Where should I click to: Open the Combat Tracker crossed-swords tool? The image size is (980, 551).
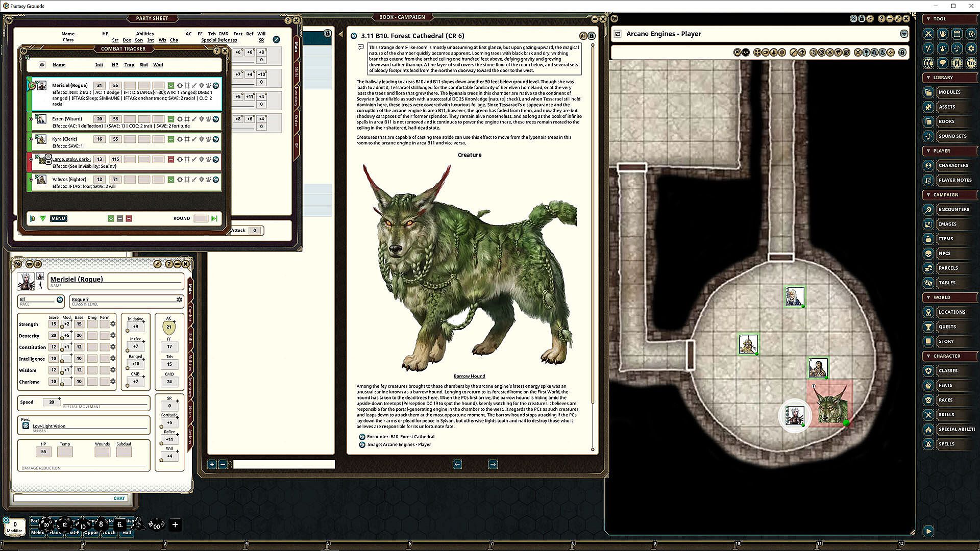coord(928,34)
